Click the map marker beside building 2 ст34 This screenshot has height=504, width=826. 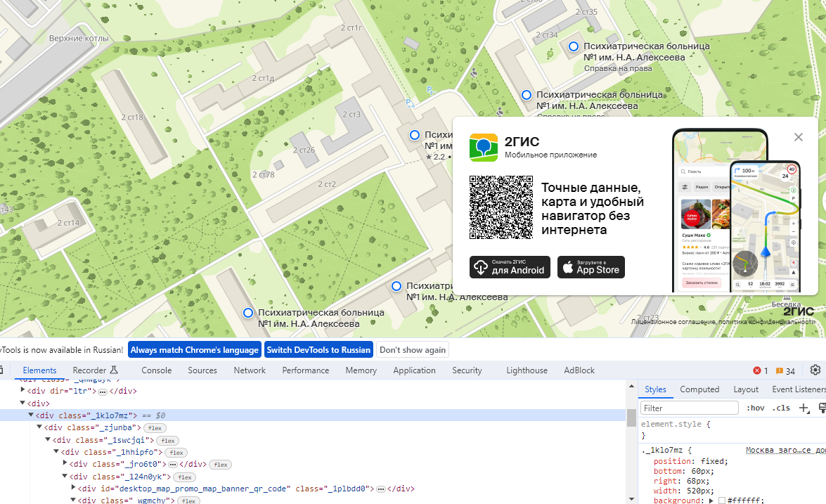point(574,46)
